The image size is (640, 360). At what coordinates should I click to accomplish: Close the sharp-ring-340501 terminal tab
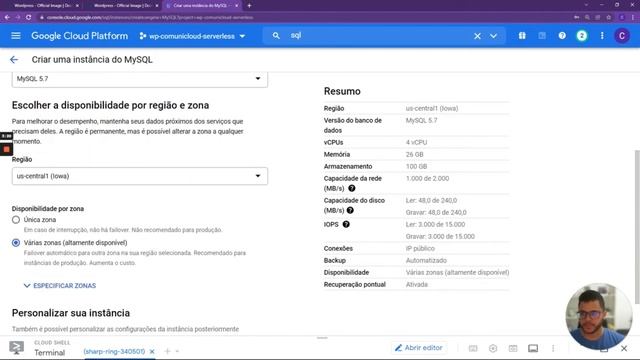pyautogui.click(x=152, y=351)
